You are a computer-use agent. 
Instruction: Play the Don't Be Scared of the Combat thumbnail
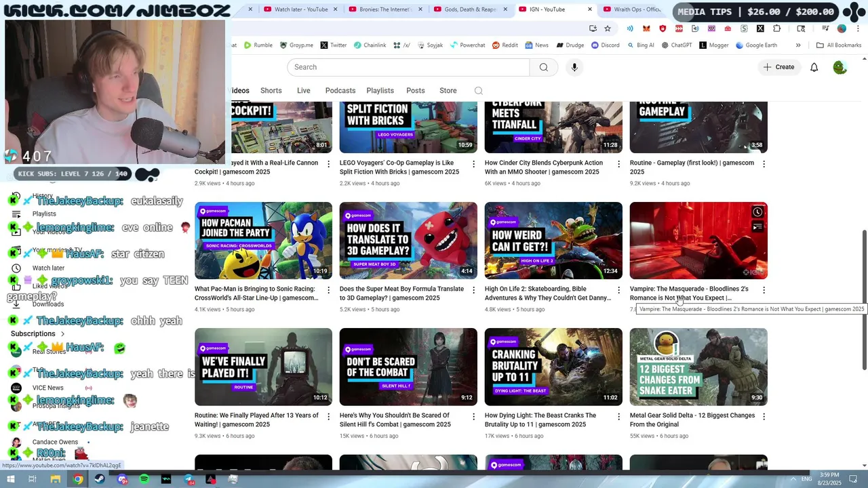coord(408,367)
